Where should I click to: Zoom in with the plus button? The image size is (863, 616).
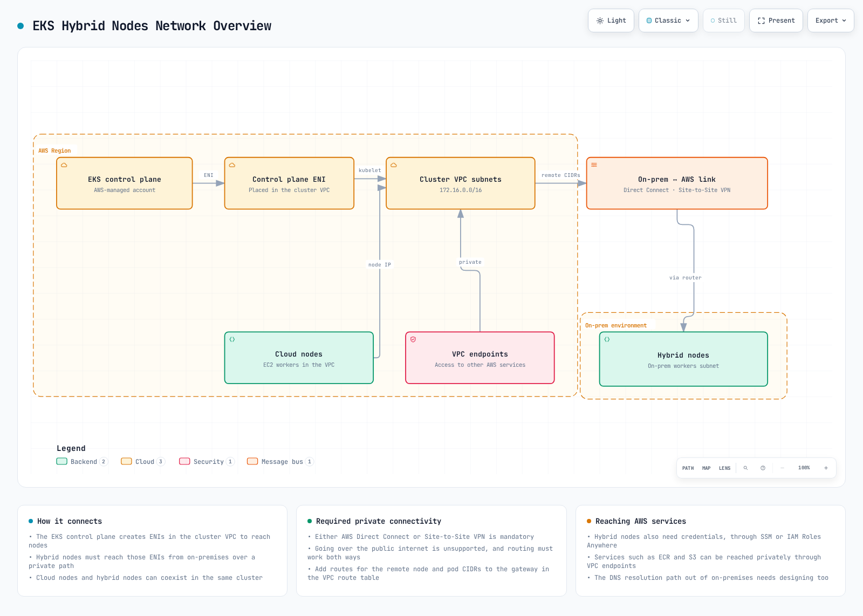pyautogui.click(x=826, y=468)
